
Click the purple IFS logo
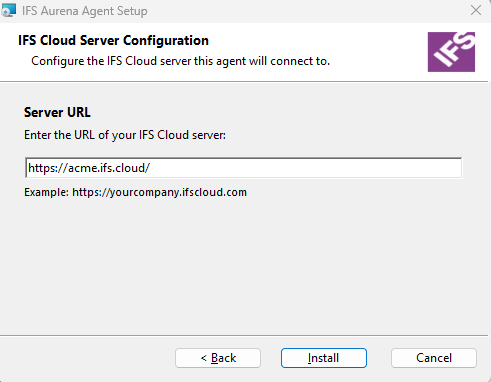(x=451, y=52)
